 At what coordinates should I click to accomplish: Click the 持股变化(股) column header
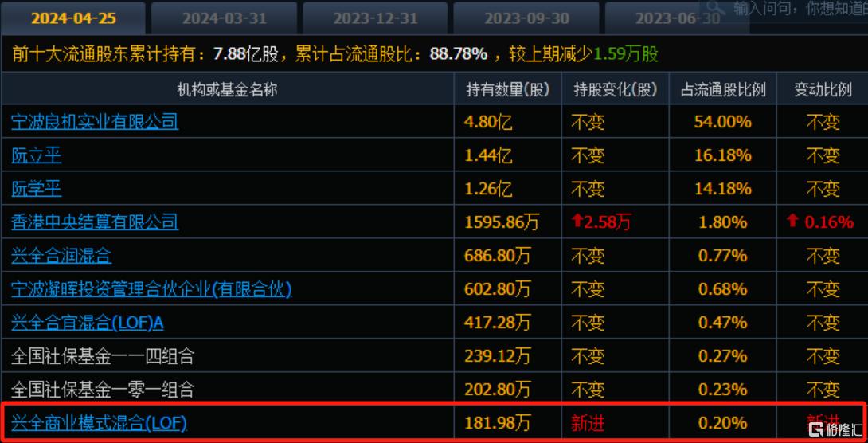pos(615,90)
